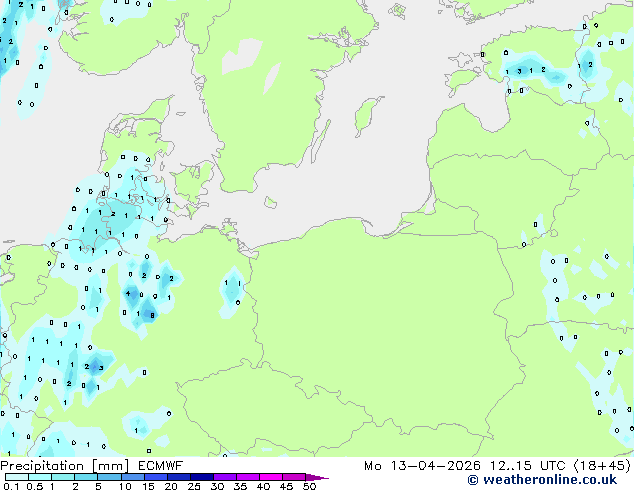Click the legend label '20'

tap(171, 486)
